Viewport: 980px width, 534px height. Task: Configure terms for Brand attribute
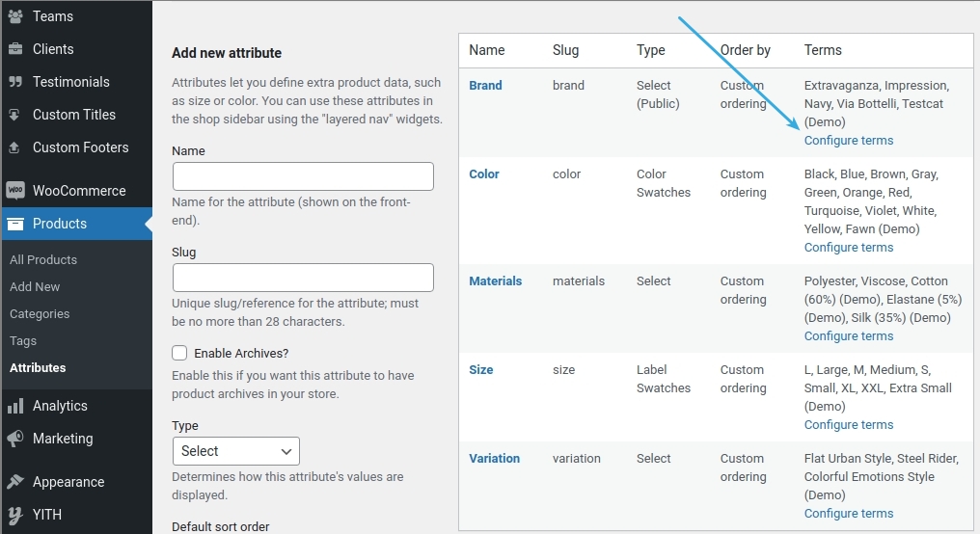coord(848,141)
